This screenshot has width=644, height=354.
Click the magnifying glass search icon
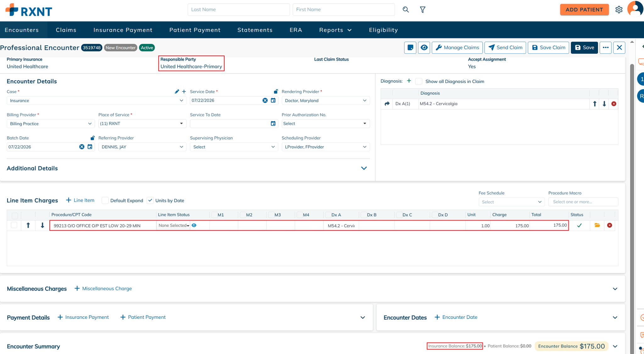[406, 10]
